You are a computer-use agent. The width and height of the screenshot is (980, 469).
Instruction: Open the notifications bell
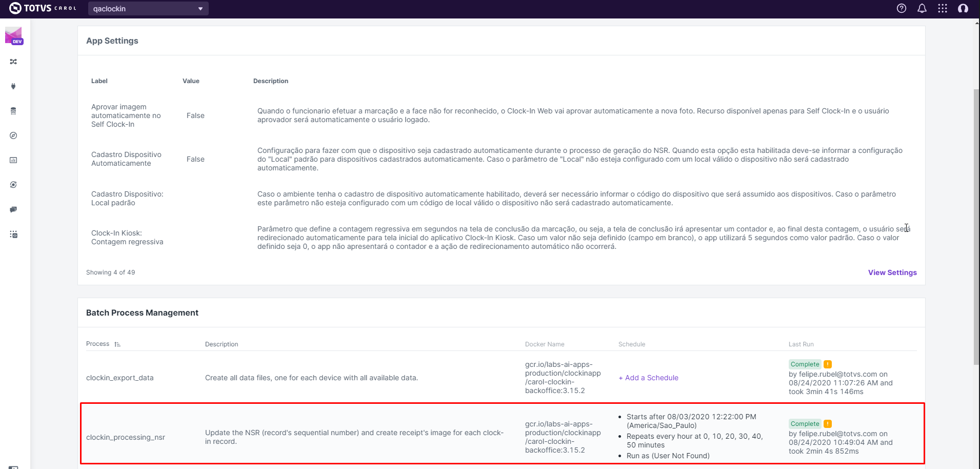pyautogui.click(x=922, y=8)
